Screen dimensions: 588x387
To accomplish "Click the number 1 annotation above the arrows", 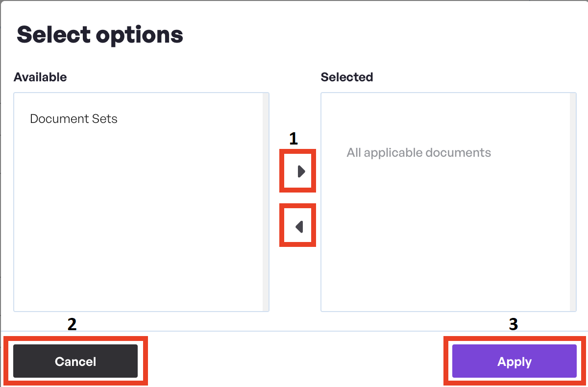I will pyautogui.click(x=294, y=139).
